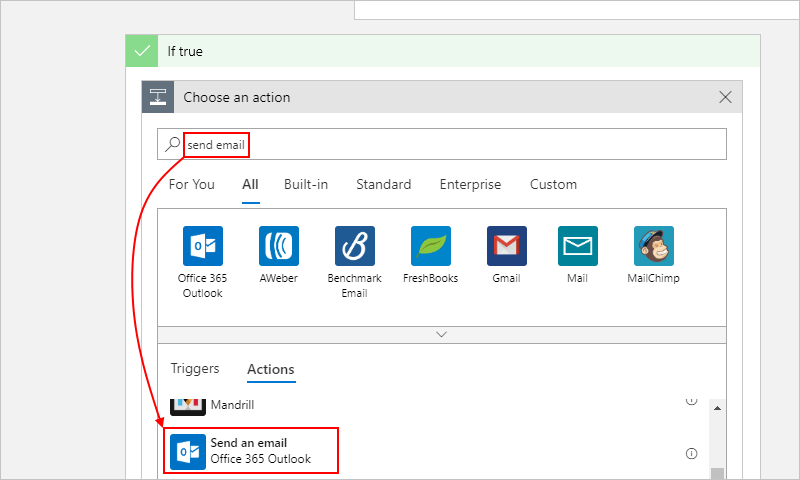800x480 pixels.
Task: Switch to the Triggers tab
Action: tap(195, 369)
